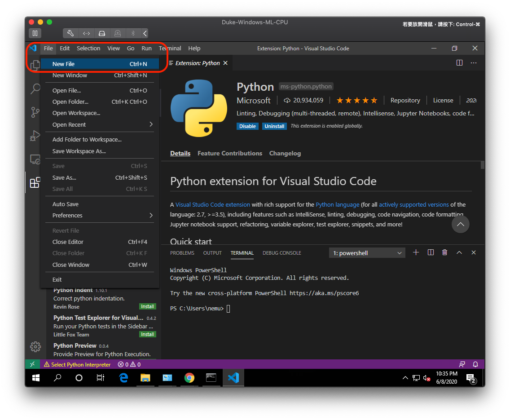Open the Extensions view in the Activity Bar
Screen dimensions: 510x420
(35, 182)
